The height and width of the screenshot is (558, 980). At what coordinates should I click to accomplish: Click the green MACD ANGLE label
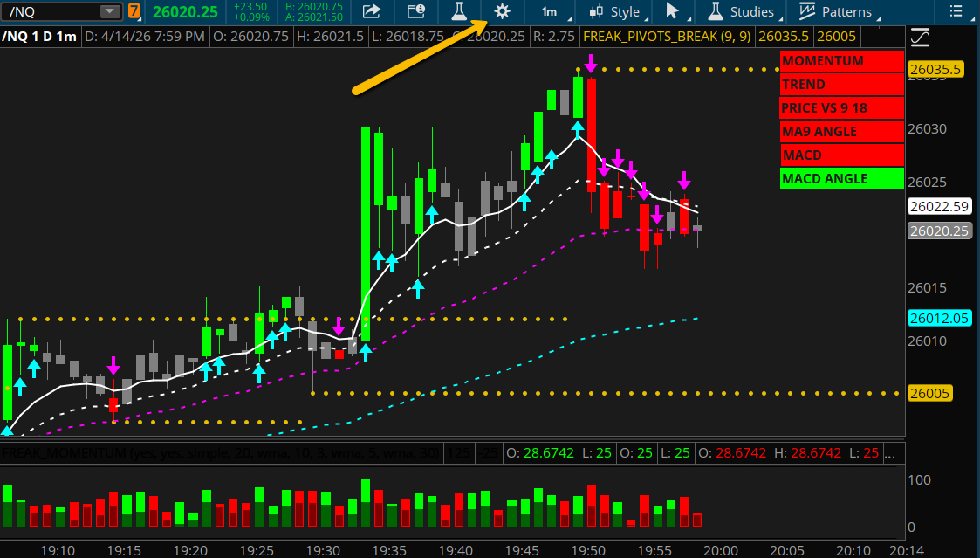click(x=841, y=179)
